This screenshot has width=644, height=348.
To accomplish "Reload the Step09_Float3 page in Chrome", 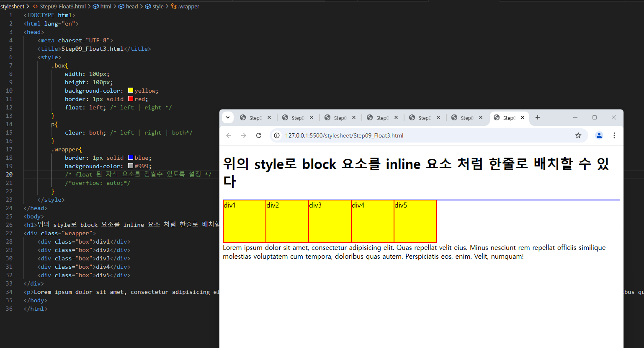I will coord(259,135).
